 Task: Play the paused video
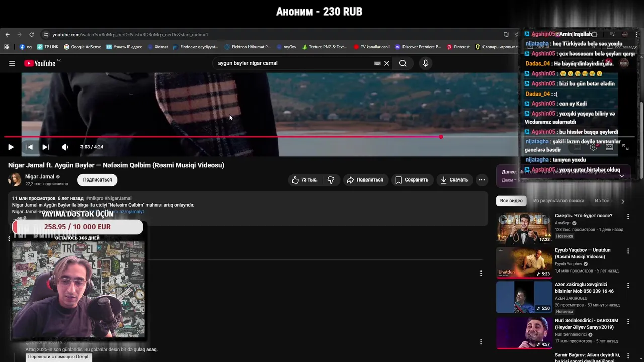[11, 147]
